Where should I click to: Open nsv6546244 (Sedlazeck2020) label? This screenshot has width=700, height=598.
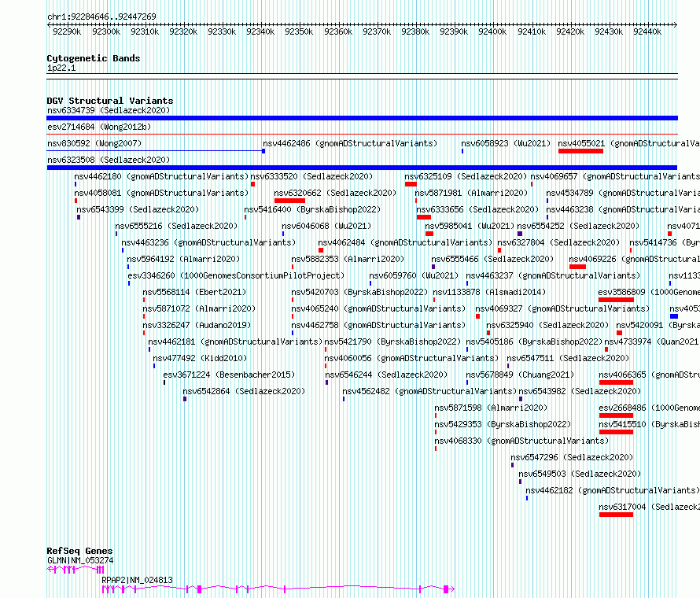coord(386,375)
